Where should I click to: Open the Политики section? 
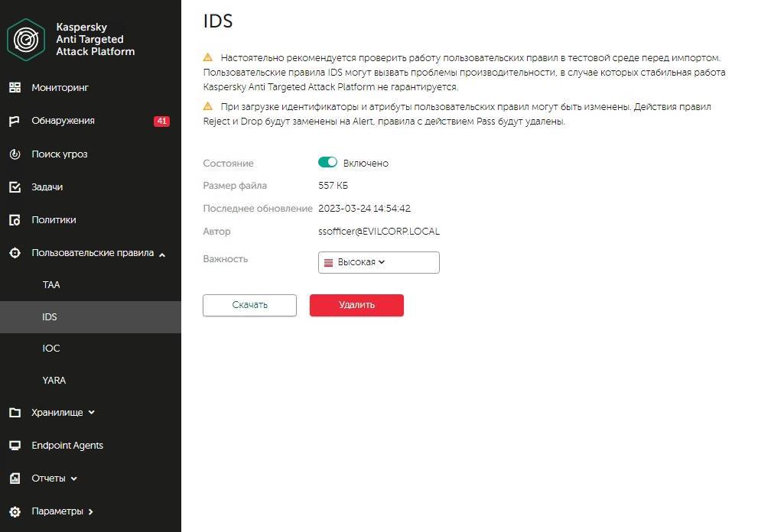[54, 219]
